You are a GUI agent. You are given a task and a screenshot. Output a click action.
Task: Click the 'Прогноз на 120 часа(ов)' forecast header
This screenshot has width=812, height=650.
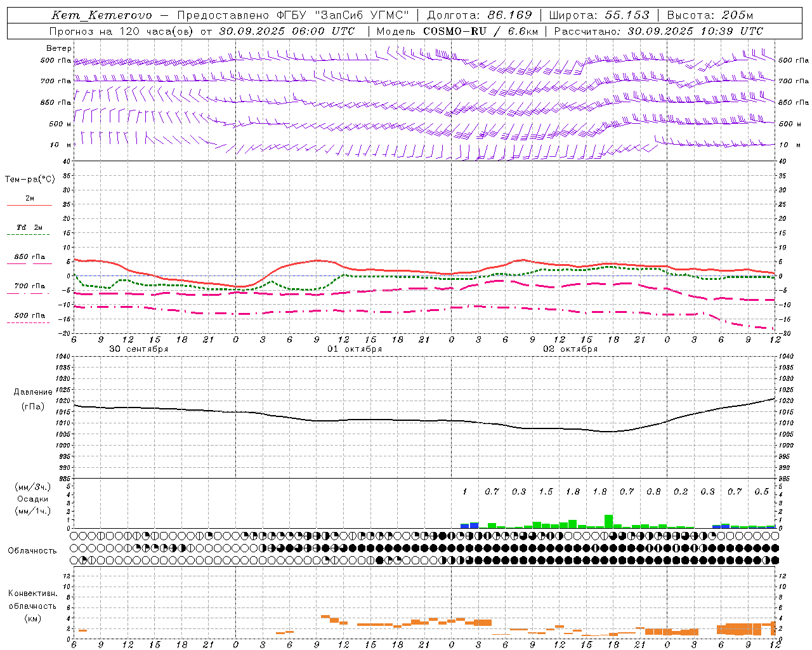click(x=123, y=31)
